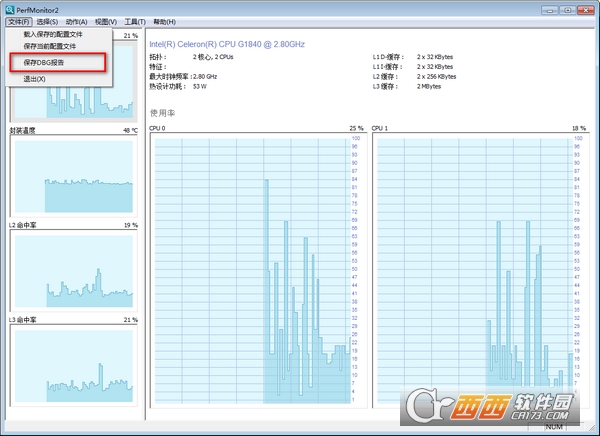The height and width of the screenshot is (436, 600).
Task: Open the 选择(S) menu
Action: (x=47, y=22)
